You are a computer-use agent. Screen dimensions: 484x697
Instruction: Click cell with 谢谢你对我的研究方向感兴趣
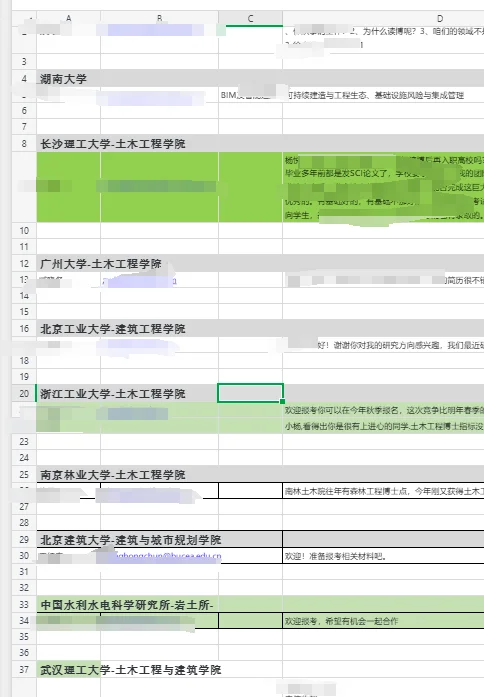pos(383,345)
